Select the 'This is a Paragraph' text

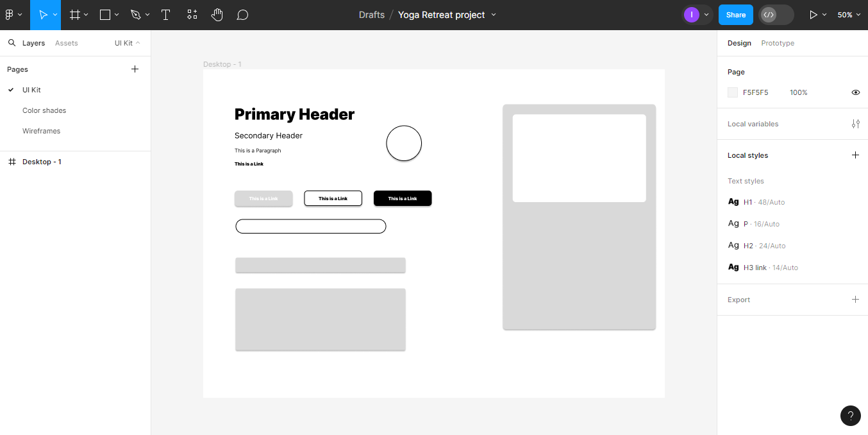[258, 151]
